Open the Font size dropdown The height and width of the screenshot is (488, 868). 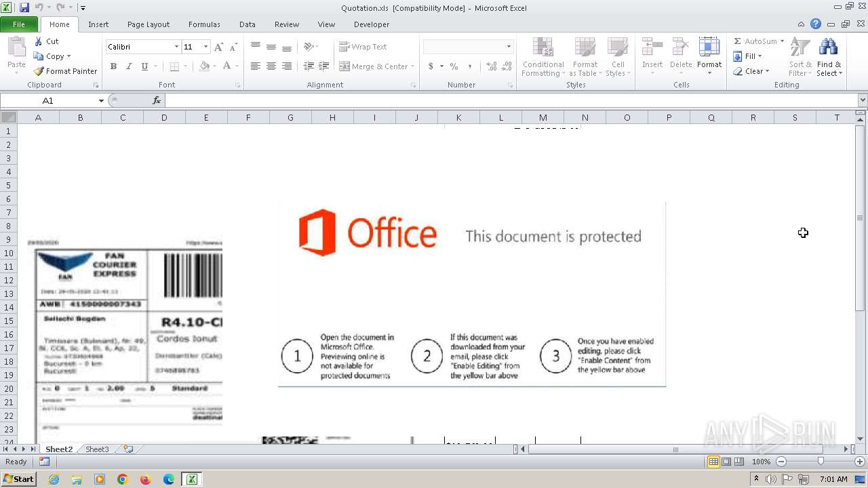pos(205,47)
